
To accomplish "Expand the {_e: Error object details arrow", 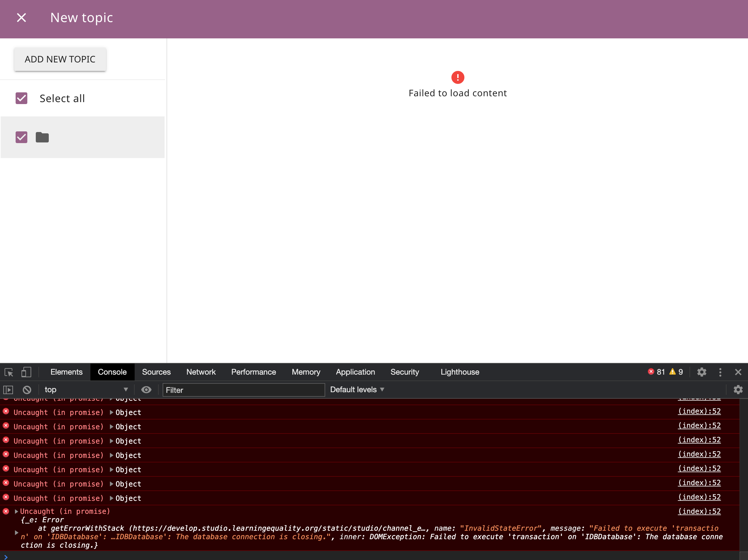I will [16, 533].
